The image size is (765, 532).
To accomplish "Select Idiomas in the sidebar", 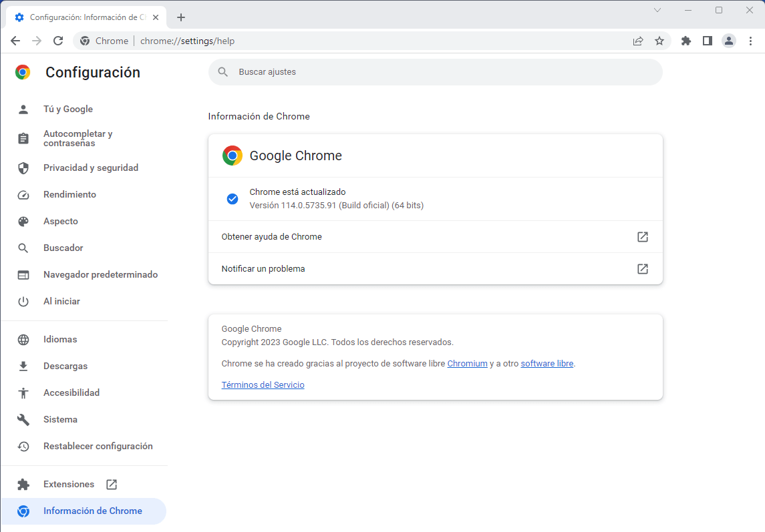I will tap(60, 339).
